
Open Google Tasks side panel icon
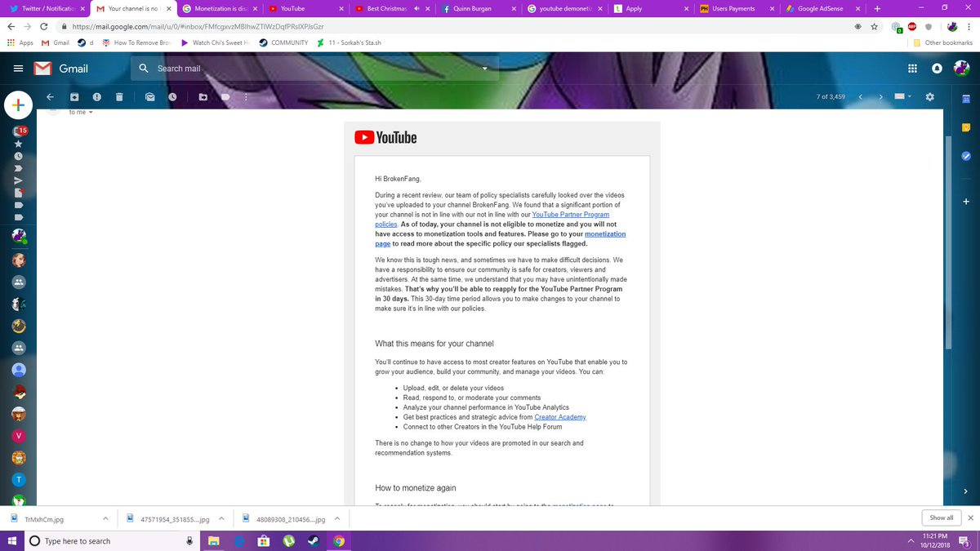(x=965, y=155)
